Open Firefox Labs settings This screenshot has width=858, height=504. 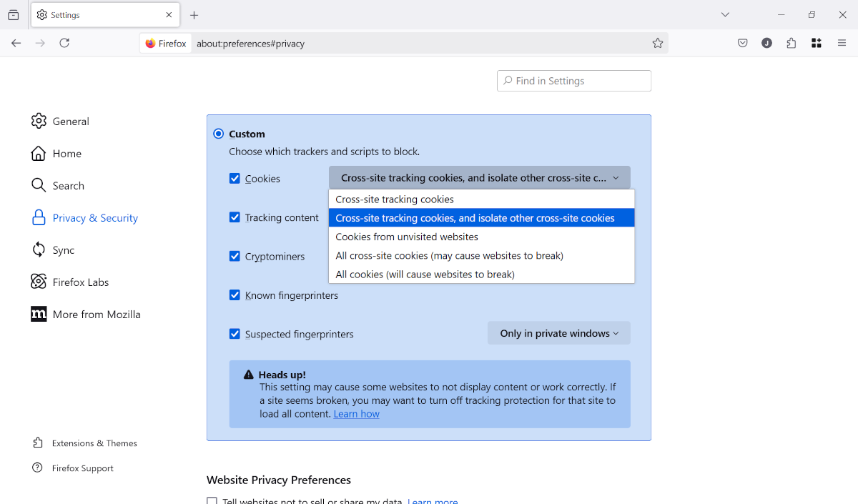[79, 282]
